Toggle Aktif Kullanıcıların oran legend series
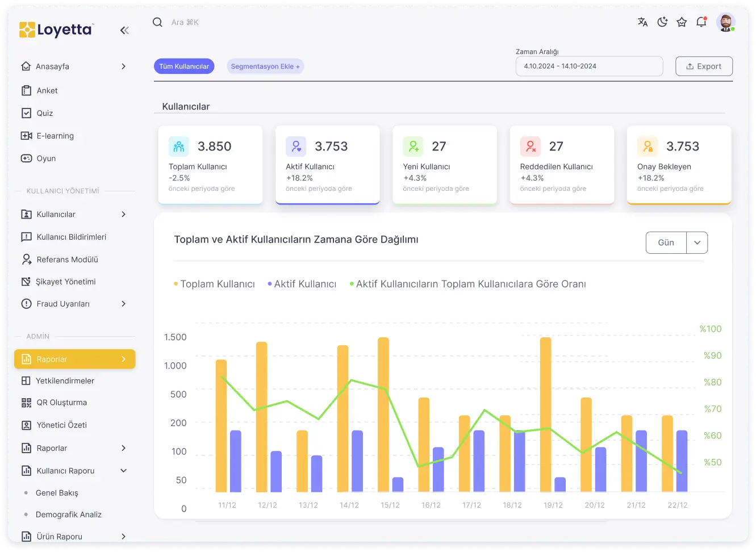756x552 pixels. [x=468, y=284]
